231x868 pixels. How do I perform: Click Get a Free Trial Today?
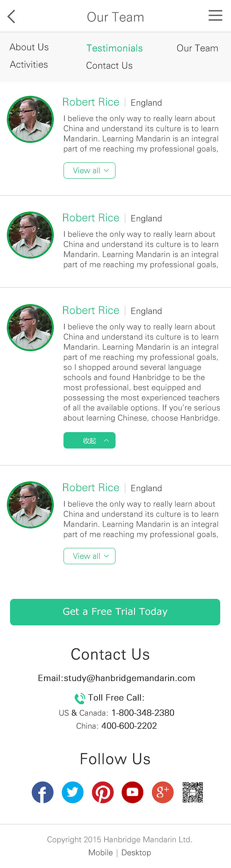tap(115, 612)
